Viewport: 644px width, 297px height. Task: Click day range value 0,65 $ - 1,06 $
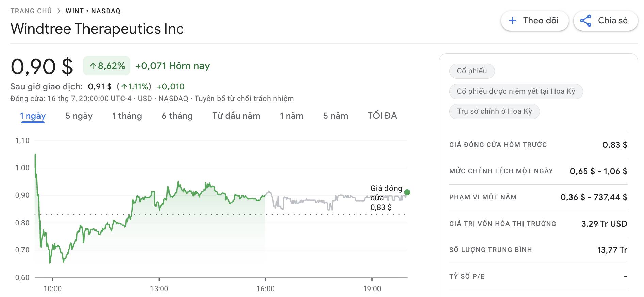(x=598, y=171)
